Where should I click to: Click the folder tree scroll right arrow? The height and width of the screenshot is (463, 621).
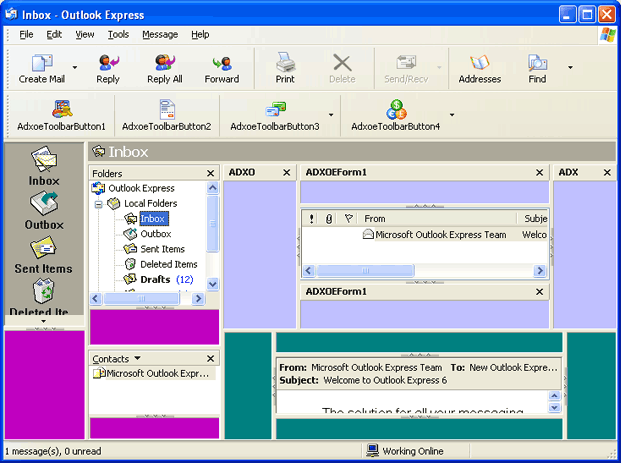[x=198, y=298]
